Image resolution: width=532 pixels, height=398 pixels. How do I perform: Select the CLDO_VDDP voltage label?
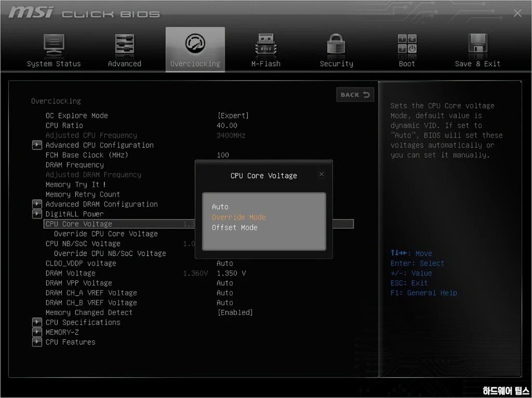pyautogui.click(x=81, y=263)
